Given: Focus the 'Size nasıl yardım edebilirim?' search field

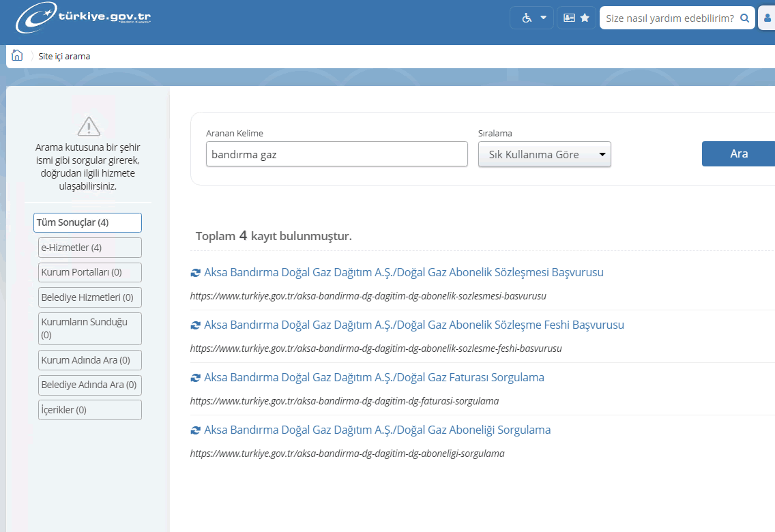Looking at the screenshot, I should pyautogui.click(x=669, y=18).
